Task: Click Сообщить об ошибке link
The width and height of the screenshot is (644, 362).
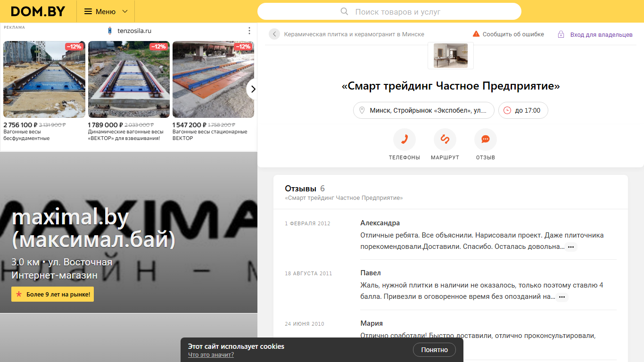Action: pos(513,34)
